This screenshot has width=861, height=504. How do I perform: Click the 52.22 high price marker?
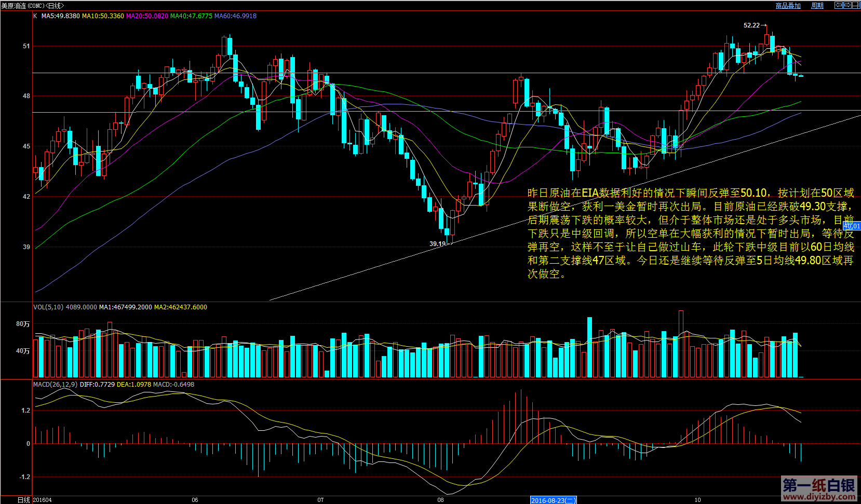[752, 25]
